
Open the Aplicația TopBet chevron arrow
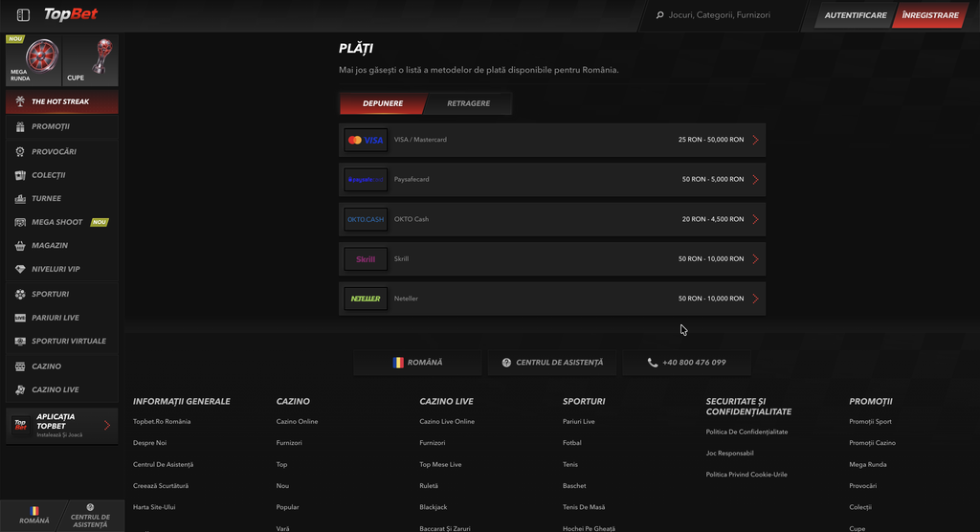107,426
